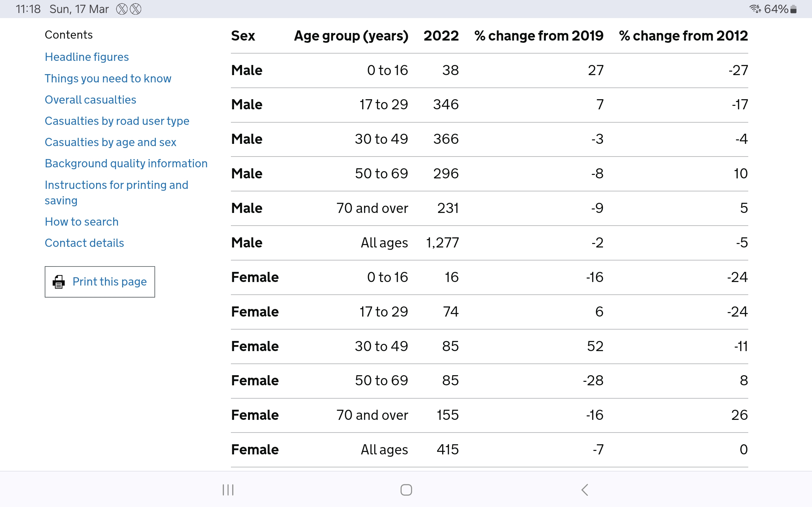Tap the second notification icon beside date

tap(135, 9)
